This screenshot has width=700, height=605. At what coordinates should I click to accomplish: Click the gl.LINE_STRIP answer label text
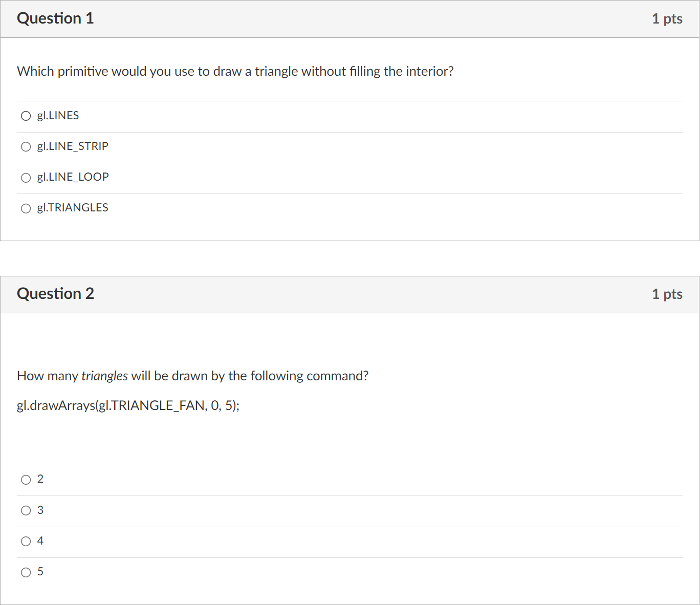pos(73,146)
